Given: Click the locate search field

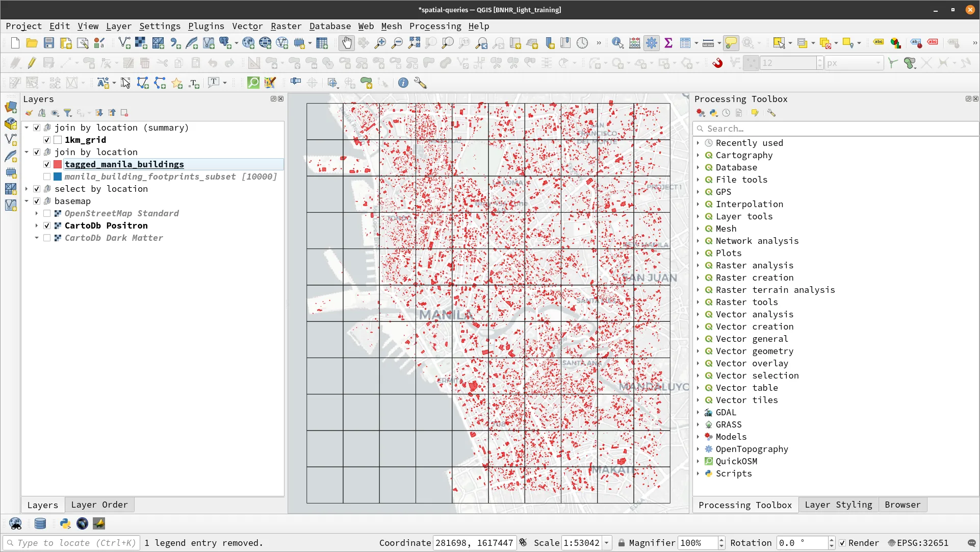Looking at the screenshot, I should point(71,543).
